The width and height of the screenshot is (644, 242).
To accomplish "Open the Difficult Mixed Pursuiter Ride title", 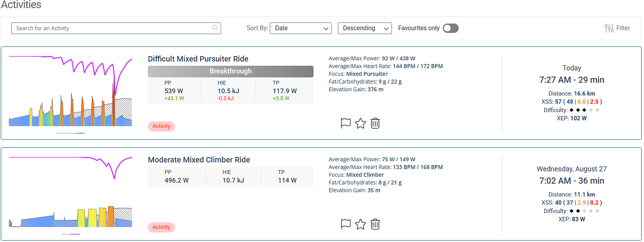I will coord(198,59).
